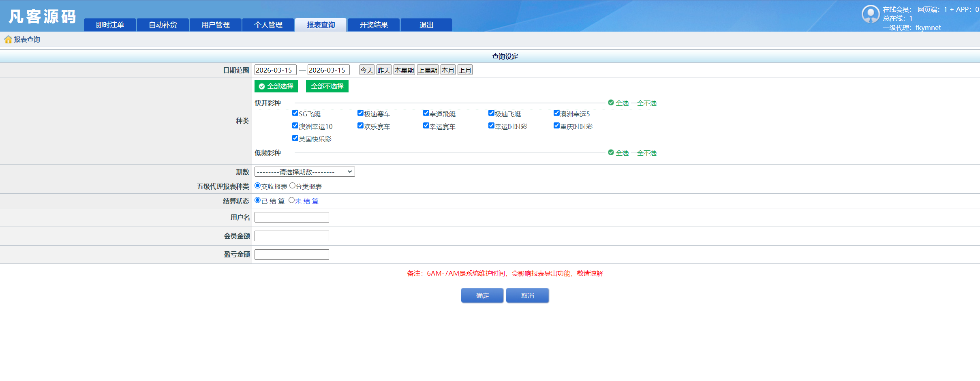
Task: Click the user avatar icon in top right
Action: [871, 14]
